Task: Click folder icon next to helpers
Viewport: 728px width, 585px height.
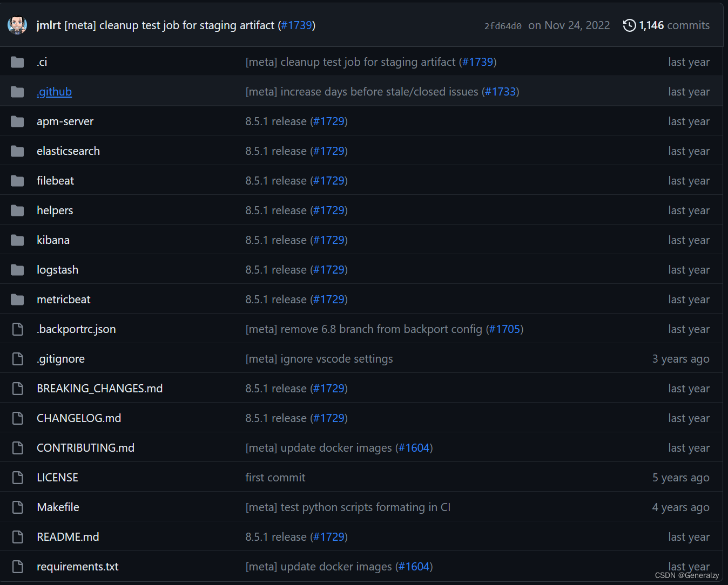Action: pos(17,210)
